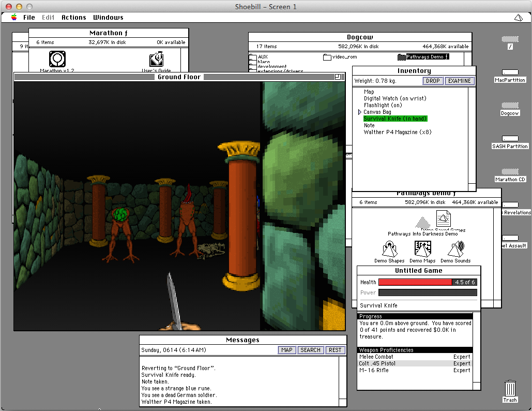
Task: Click the MAP button in Messages
Action: coord(287,350)
